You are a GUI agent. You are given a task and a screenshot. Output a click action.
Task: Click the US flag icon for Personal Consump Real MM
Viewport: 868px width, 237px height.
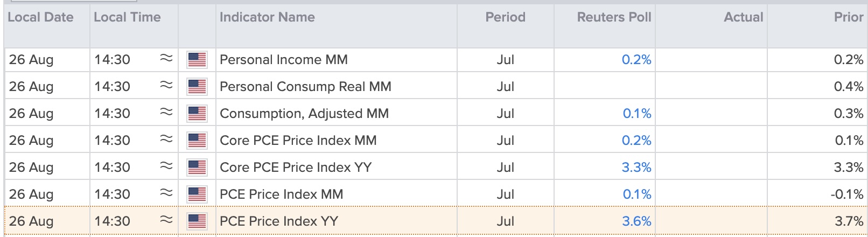point(197,87)
